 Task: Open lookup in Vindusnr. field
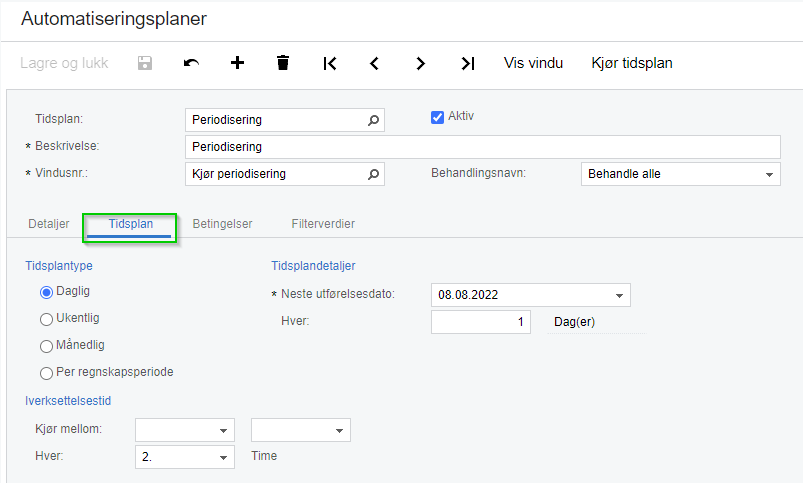pyautogui.click(x=373, y=174)
